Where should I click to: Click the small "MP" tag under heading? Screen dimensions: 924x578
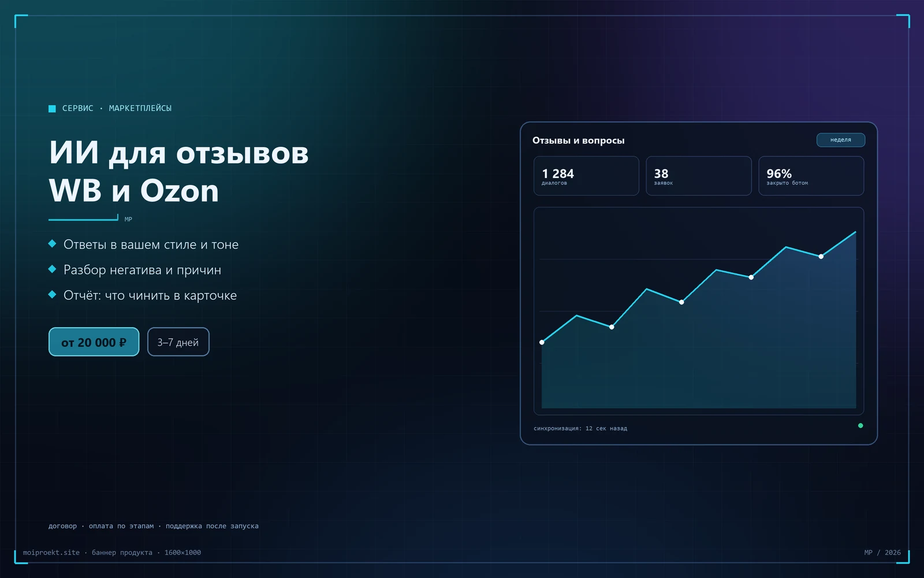[x=128, y=219]
